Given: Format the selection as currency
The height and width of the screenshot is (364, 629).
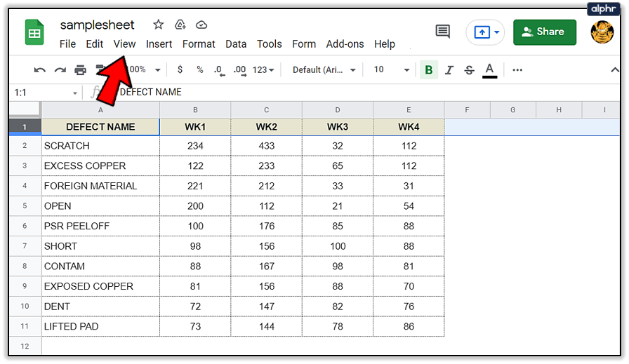Looking at the screenshot, I should coord(180,70).
